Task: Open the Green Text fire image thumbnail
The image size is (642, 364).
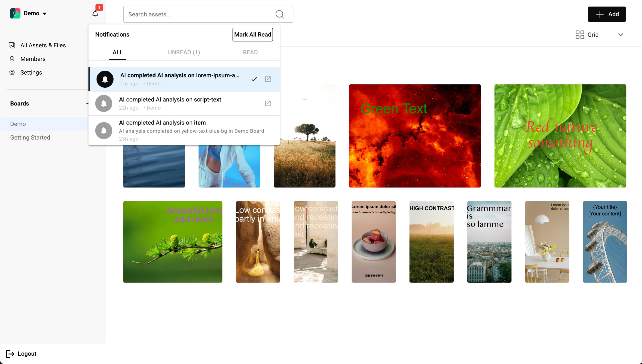Action: [x=415, y=136]
